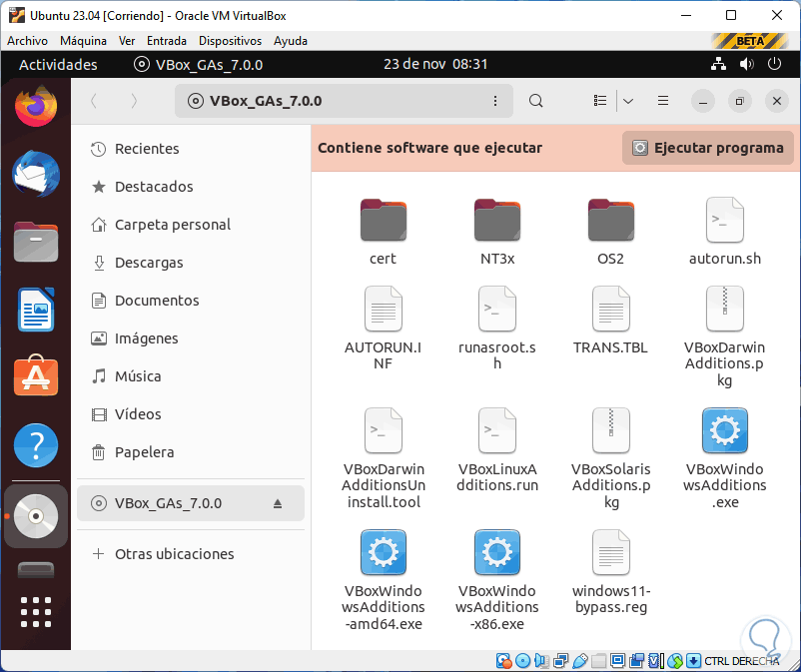
Task: Open the Ver menu
Action: (127, 41)
